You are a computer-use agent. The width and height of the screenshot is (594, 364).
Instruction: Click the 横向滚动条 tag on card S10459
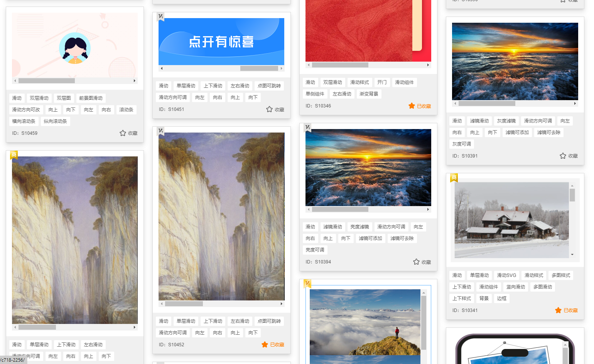(x=24, y=121)
